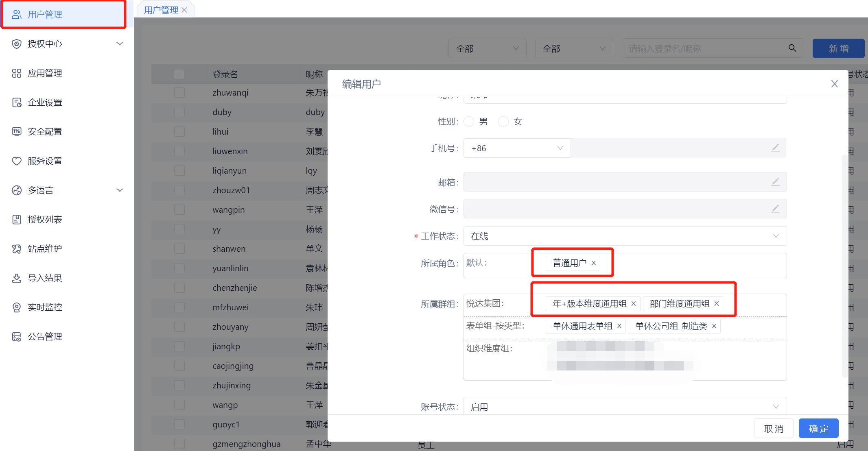The image size is (868, 451).
Task: Click the 实时监控 camera icon
Action: (17, 307)
